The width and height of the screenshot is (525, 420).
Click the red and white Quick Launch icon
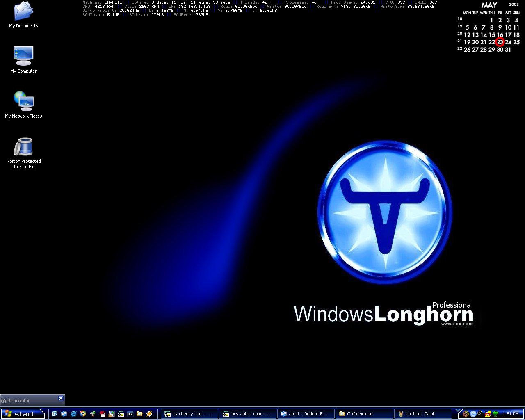(x=103, y=414)
